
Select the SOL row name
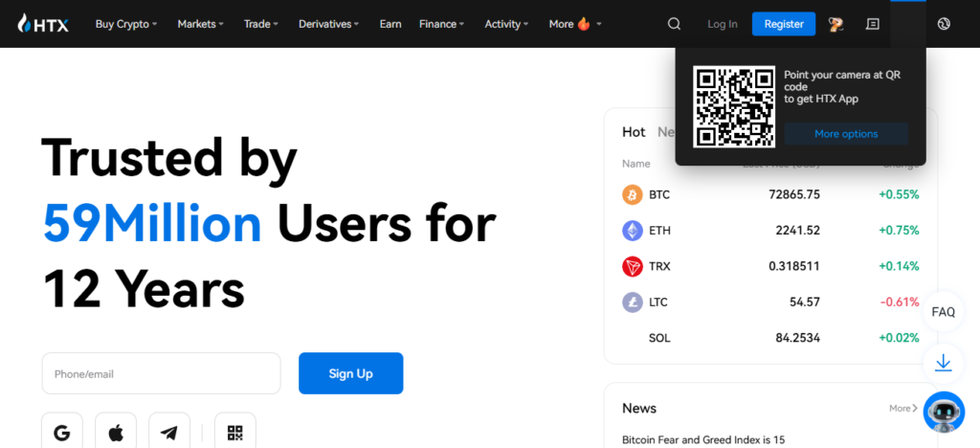(659, 338)
